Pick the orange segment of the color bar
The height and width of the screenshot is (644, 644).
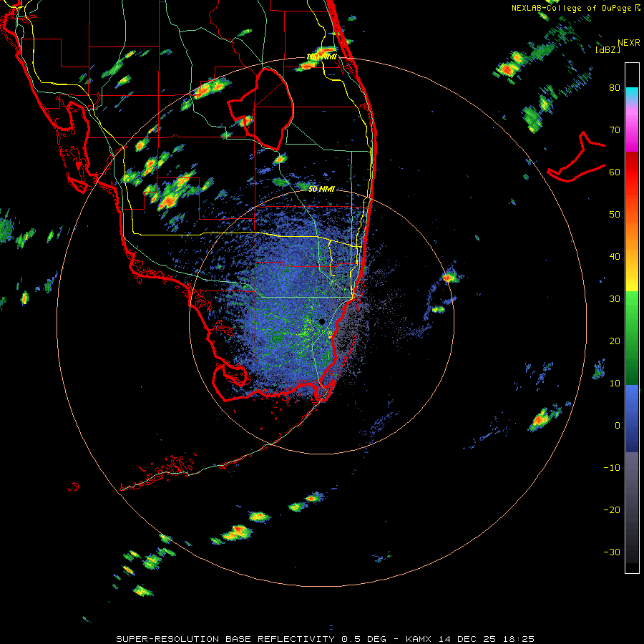pyautogui.click(x=632, y=230)
